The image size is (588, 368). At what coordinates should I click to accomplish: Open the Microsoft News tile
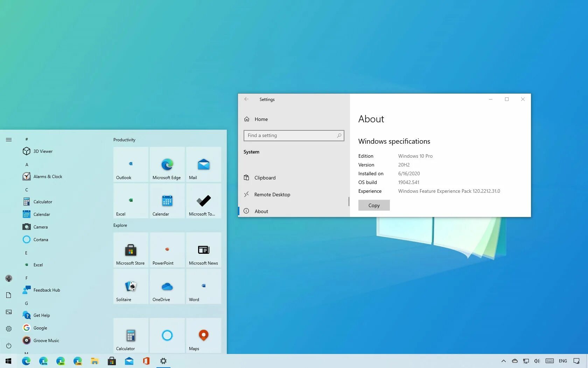coord(204,250)
